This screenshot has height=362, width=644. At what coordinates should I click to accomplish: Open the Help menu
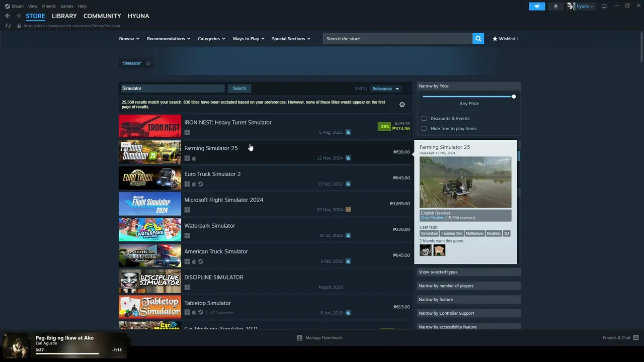click(83, 6)
